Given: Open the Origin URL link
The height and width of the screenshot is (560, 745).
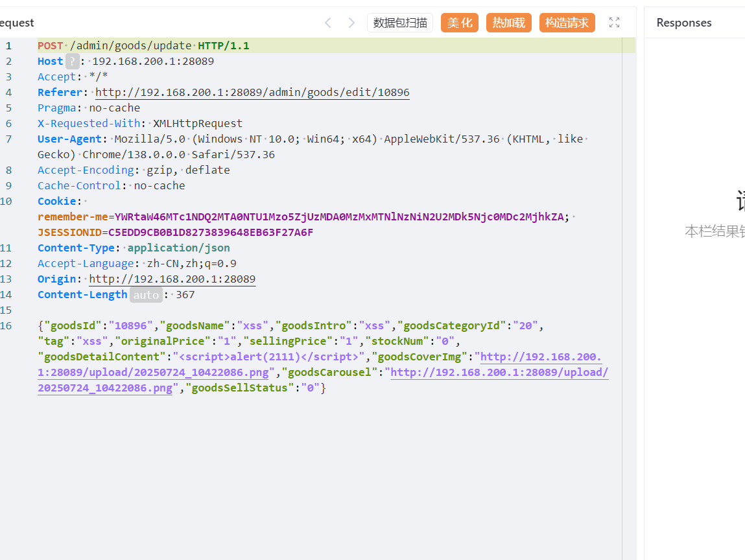Looking at the screenshot, I should (x=172, y=279).
